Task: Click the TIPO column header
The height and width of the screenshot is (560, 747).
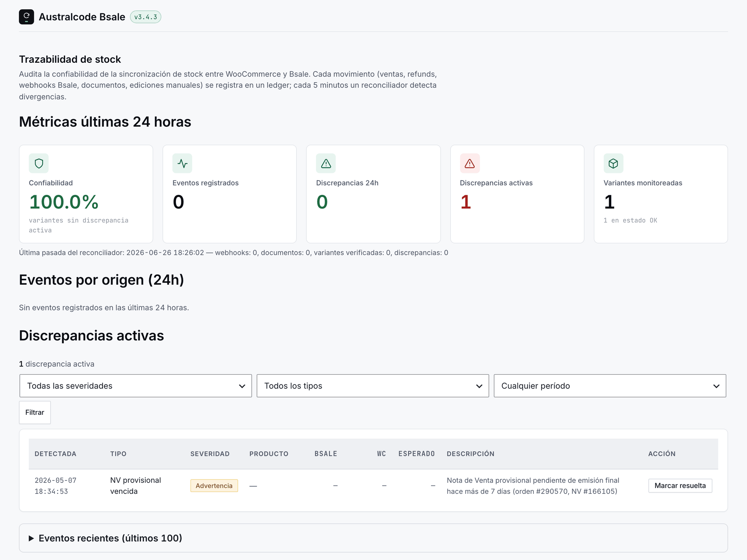Action: [118, 454]
